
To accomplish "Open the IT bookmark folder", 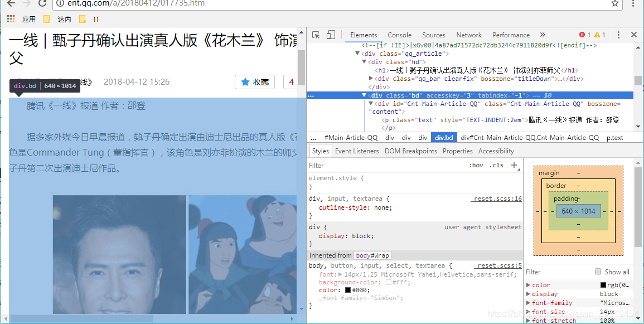I will pos(89,19).
